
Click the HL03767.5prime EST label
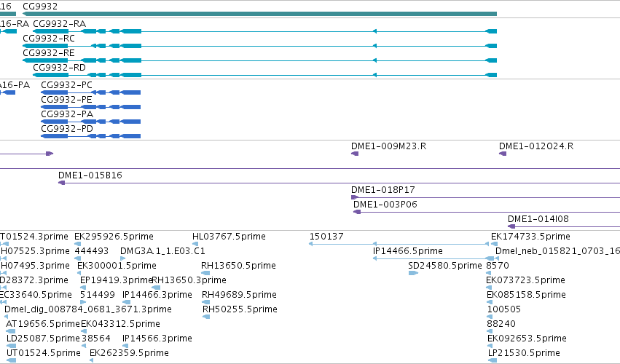click(x=229, y=237)
